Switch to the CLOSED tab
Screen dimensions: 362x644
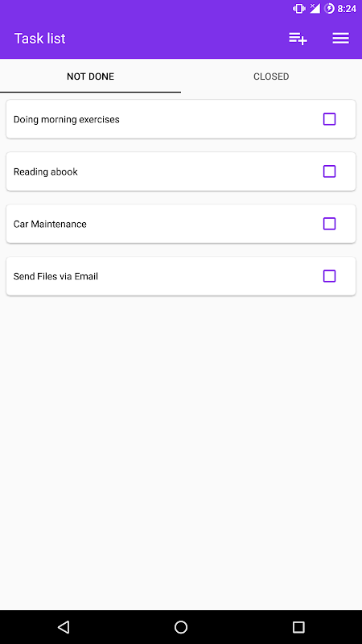point(271,76)
